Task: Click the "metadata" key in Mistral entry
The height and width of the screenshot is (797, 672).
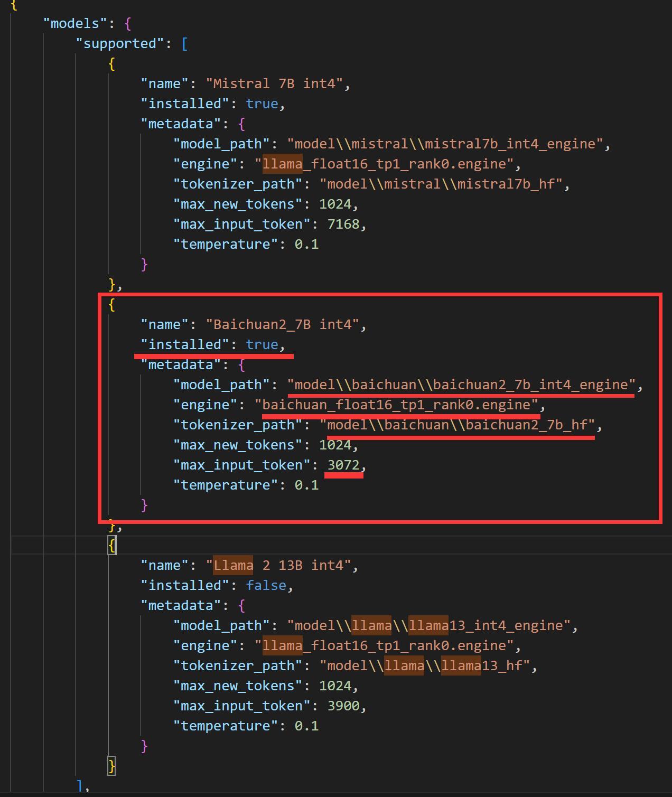Action: coord(181,124)
